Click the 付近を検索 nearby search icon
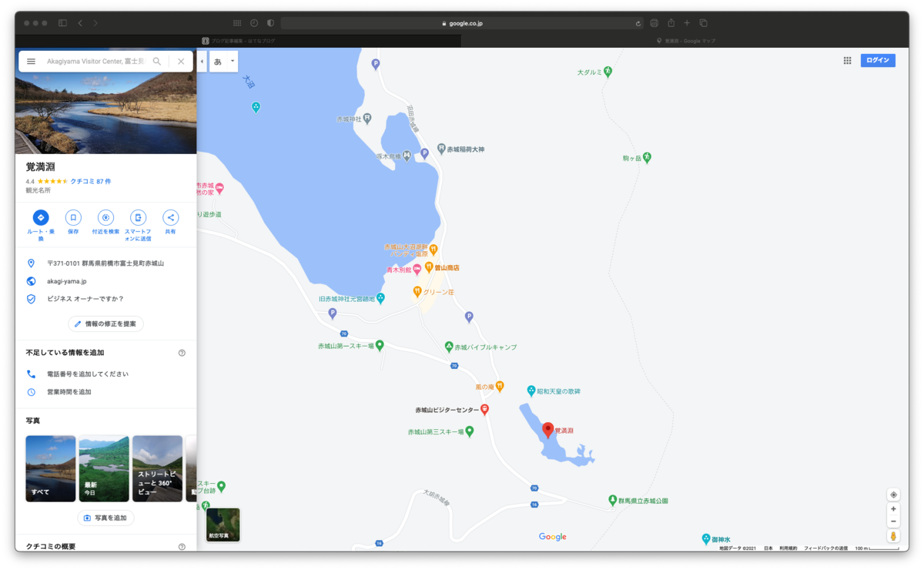Image resolution: width=924 pixels, height=570 pixels. (105, 218)
